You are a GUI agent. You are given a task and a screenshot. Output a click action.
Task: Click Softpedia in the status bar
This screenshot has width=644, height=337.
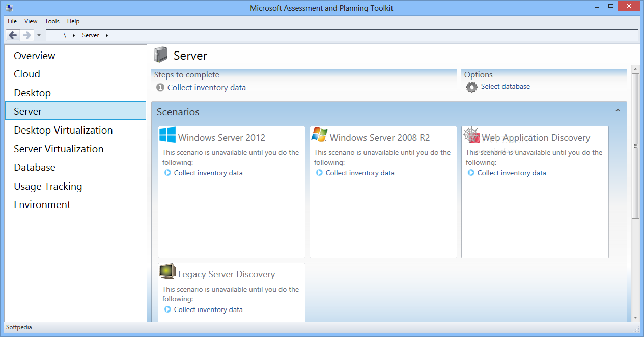point(19,327)
